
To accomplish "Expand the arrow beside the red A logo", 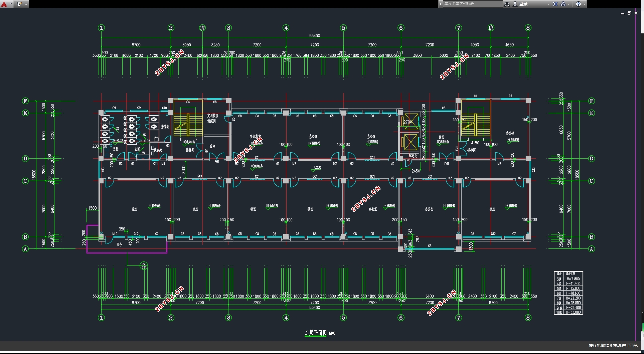I will point(11,4).
